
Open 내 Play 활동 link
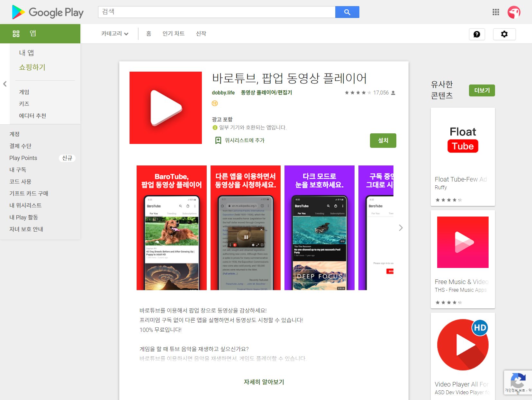[23, 217]
